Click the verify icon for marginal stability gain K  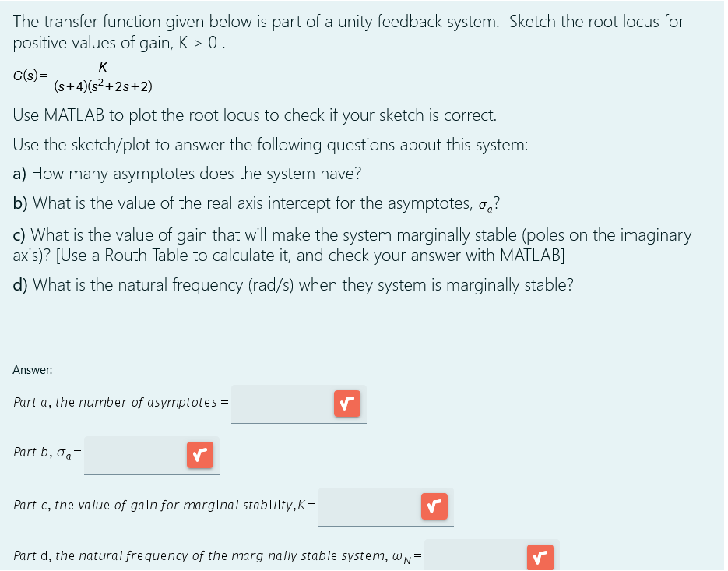point(434,506)
